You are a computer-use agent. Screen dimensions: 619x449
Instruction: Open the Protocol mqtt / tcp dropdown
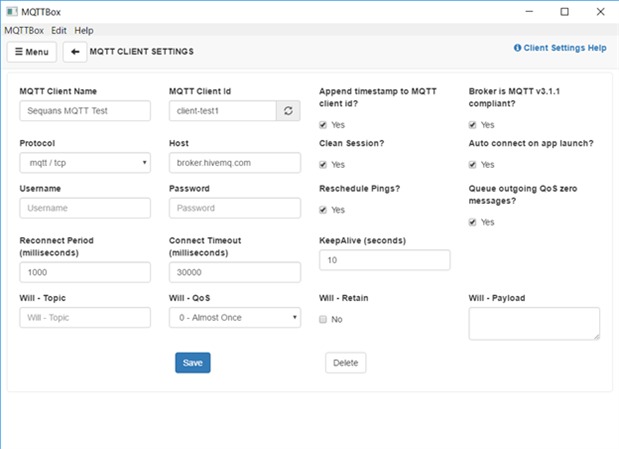tap(84, 163)
